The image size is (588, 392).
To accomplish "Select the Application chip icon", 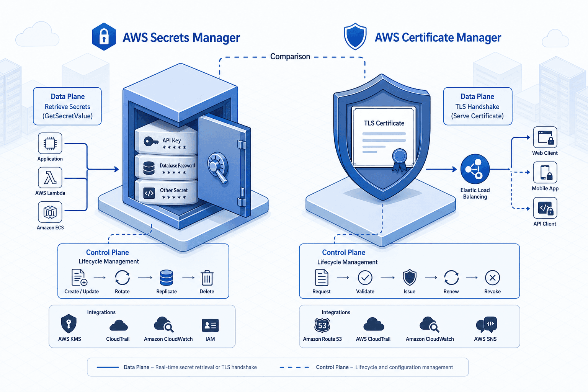I will pos(50,144).
